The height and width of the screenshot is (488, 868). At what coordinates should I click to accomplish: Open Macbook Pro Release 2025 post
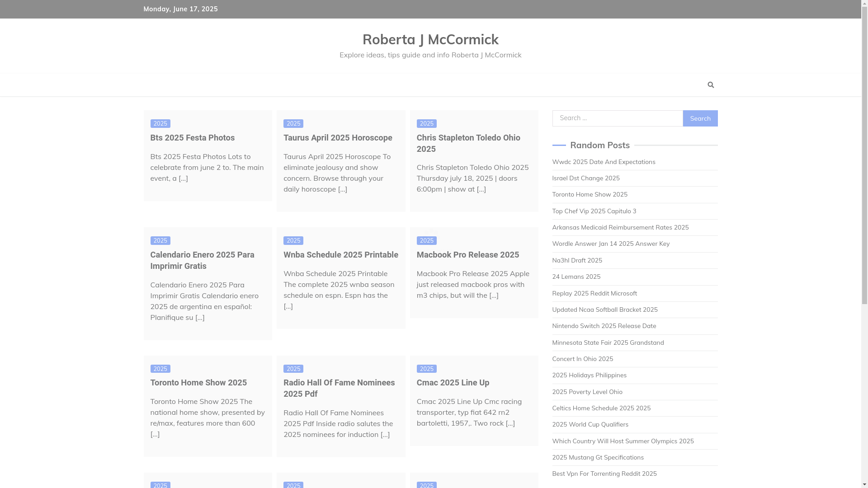[468, 254]
